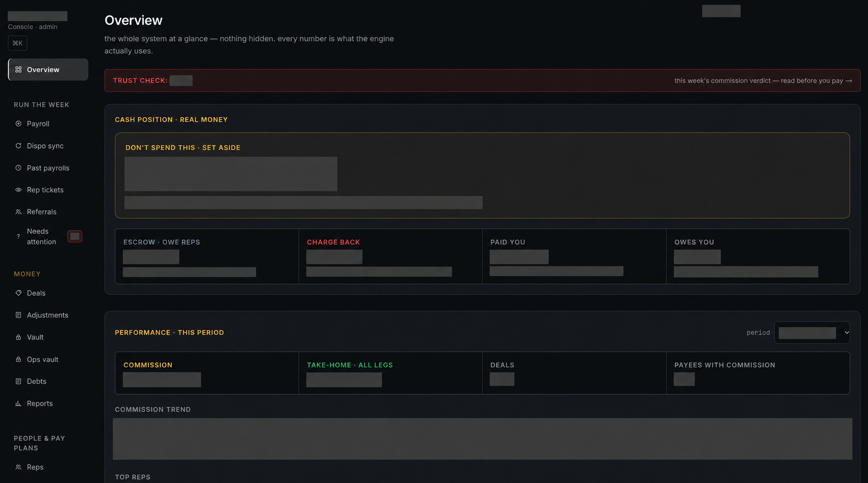Click the Deals tag icon
This screenshot has height=483, width=868.
pos(19,293)
